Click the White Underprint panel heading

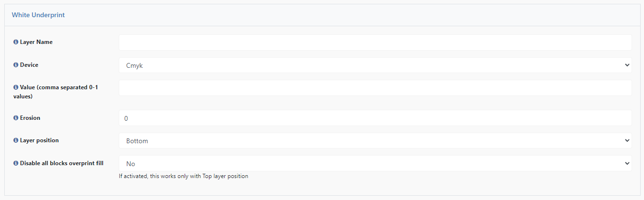[x=38, y=15]
